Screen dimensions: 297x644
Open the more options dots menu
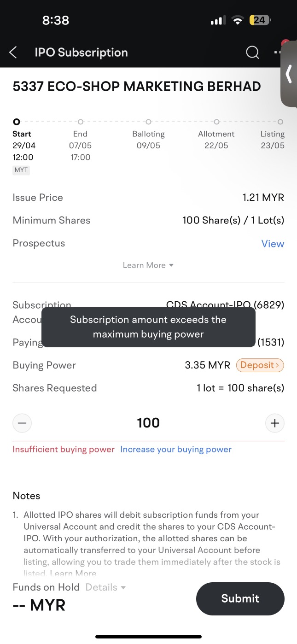[x=277, y=53]
